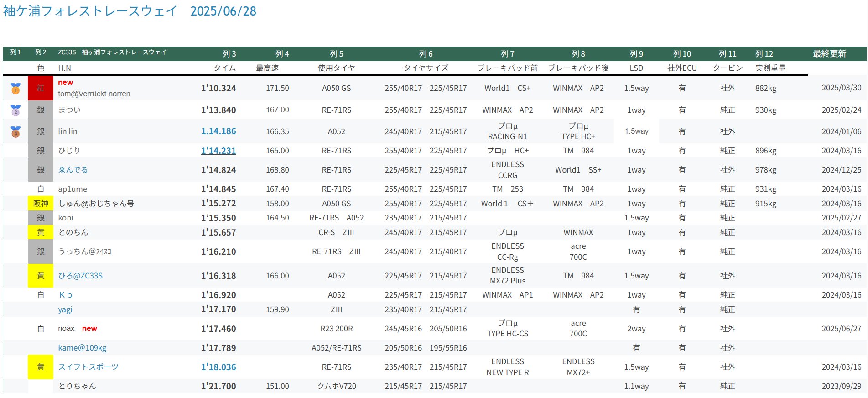The height and width of the screenshot is (398, 868).
Task: Click the タイヤサイズ subheader
Action: click(426, 68)
